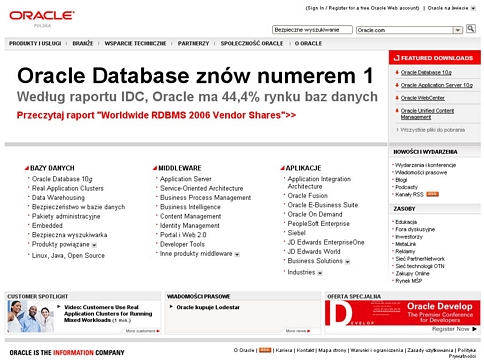This screenshot has width=484, height=360.
Task: Open Wszystkie pliki do pobrania link
Action: coord(432,130)
